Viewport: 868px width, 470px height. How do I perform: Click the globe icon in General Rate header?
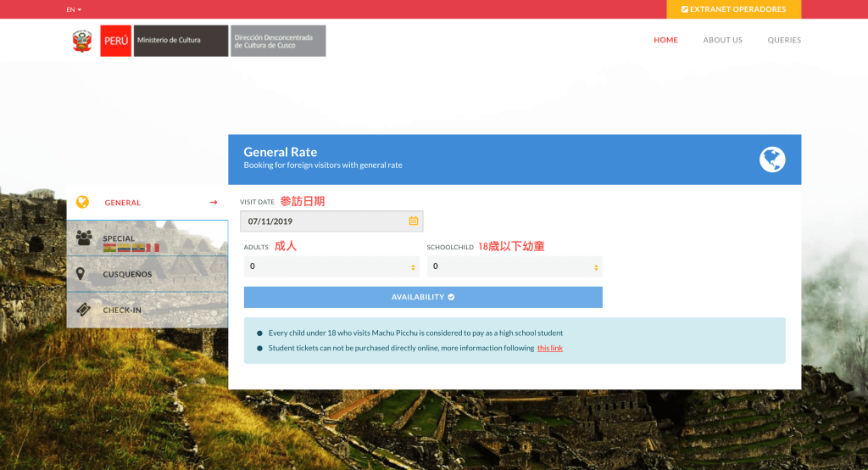[771, 159]
